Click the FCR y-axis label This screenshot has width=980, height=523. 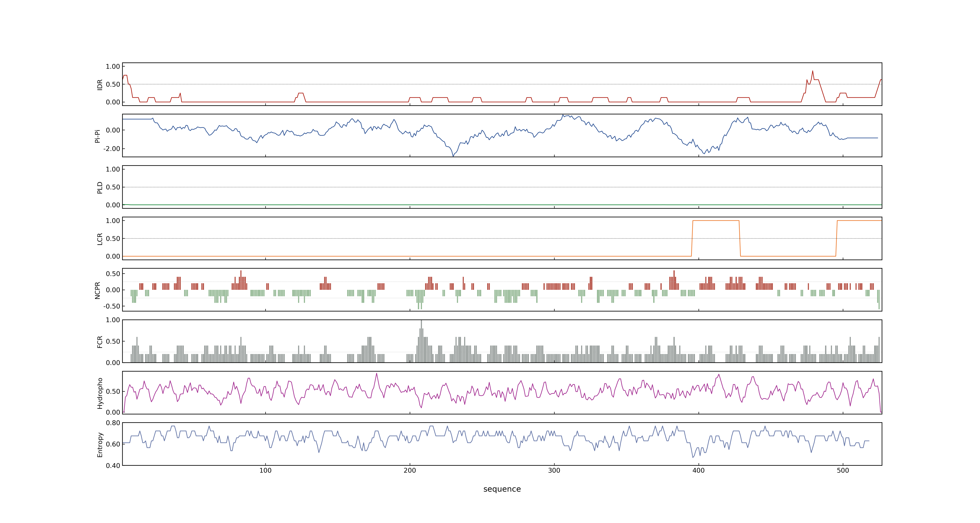(100, 341)
